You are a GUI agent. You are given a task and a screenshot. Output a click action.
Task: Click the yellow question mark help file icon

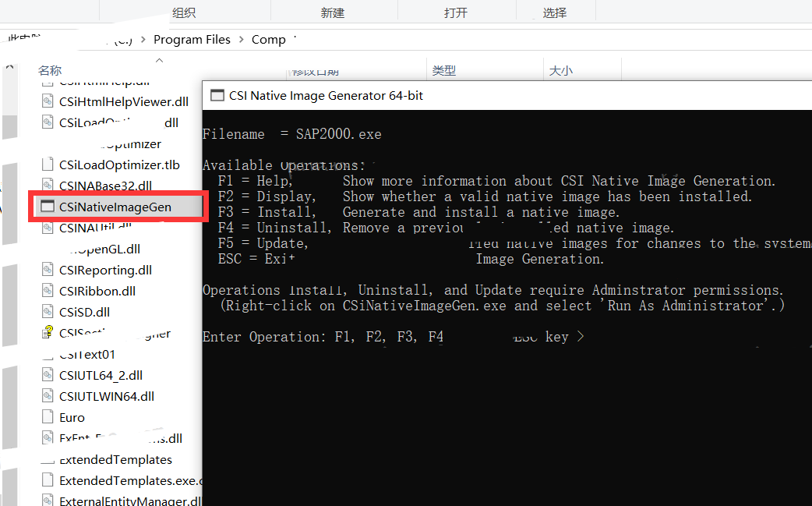(x=48, y=332)
